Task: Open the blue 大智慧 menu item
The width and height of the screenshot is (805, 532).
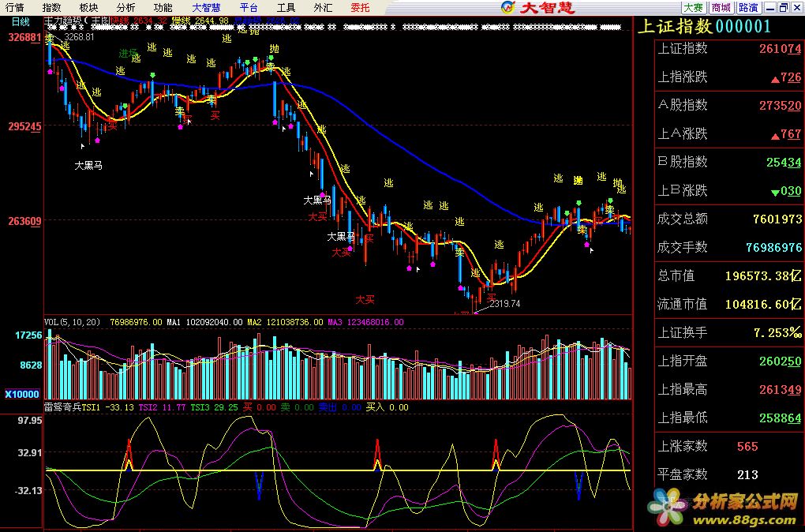Action: [x=206, y=8]
